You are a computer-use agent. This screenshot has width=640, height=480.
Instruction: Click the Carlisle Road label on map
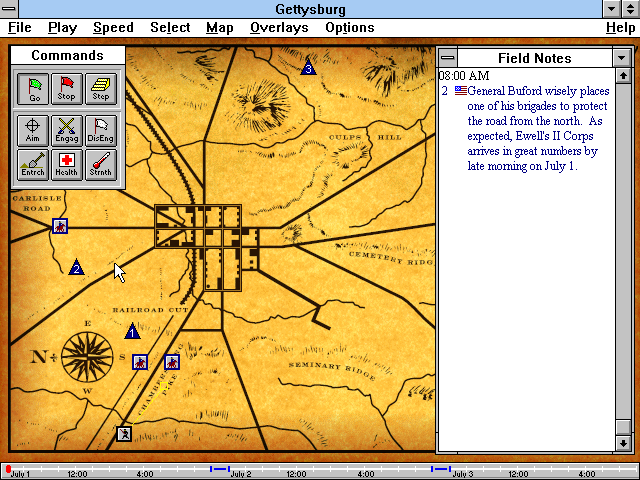(37, 203)
